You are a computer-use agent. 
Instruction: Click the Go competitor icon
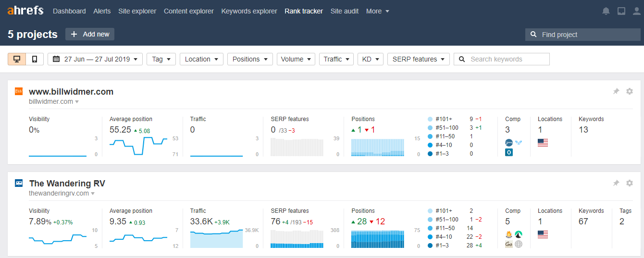tap(509, 244)
